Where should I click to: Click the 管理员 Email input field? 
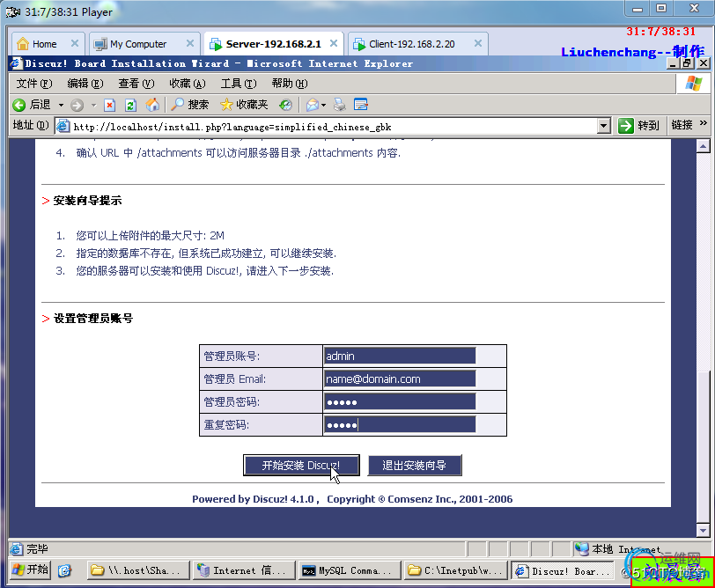(400, 379)
